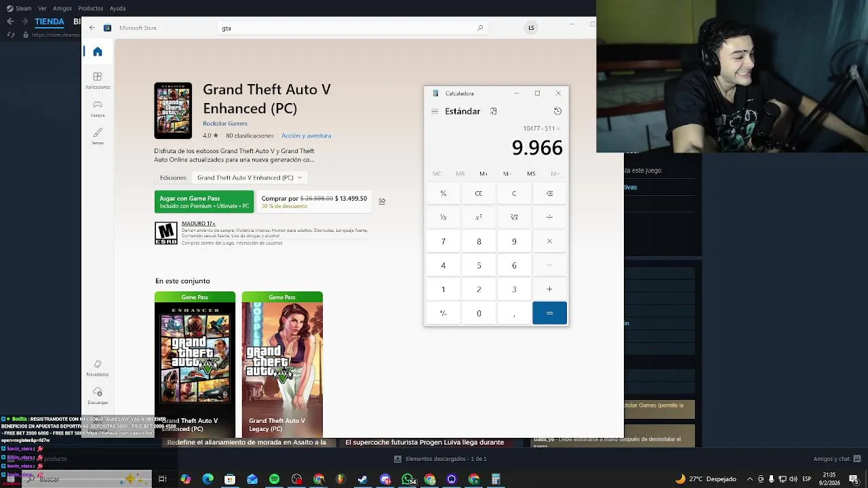The image size is (868, 488).
Task: Open Juegos section in Store sidebar
Action: click(98, 108)
